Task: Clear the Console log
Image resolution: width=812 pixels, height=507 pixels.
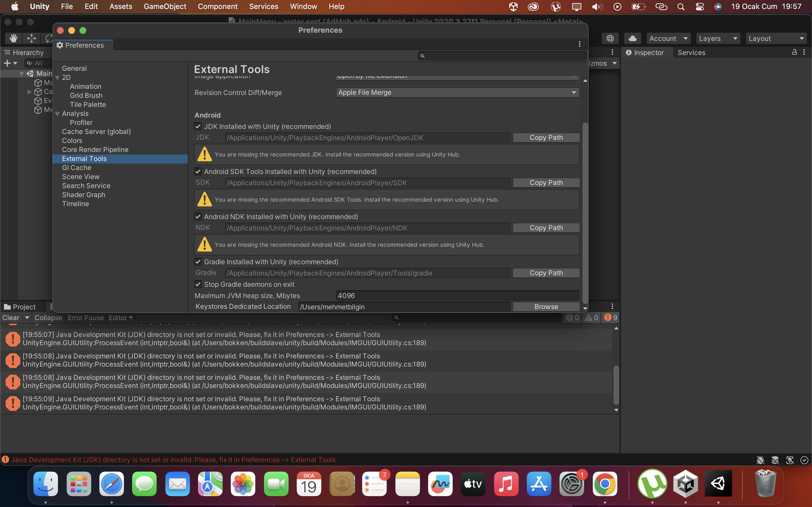Action: 11,318
